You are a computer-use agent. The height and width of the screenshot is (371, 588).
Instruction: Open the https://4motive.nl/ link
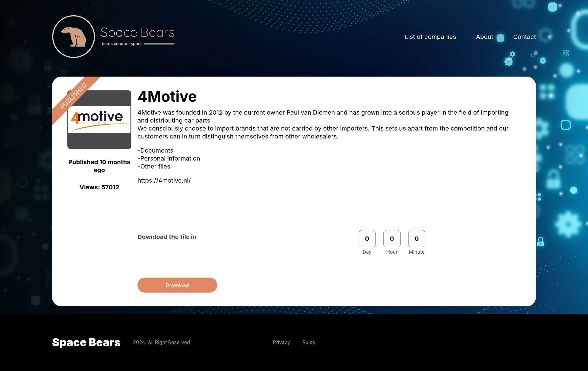tap(164, 180)
